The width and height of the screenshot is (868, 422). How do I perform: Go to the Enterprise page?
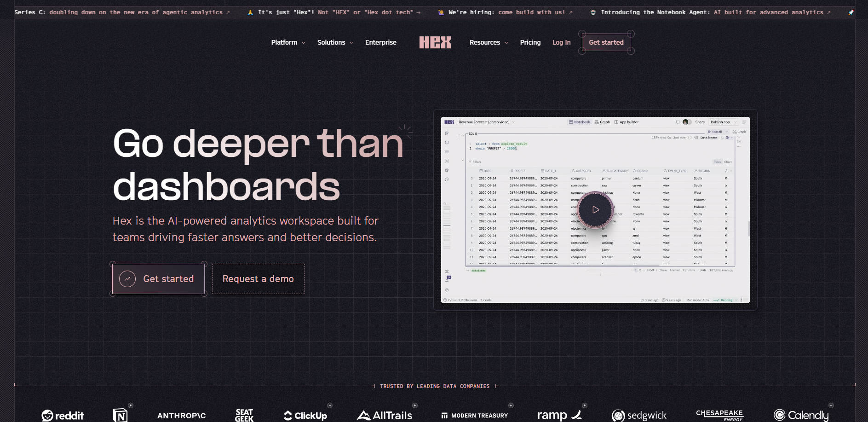(380, 42)
